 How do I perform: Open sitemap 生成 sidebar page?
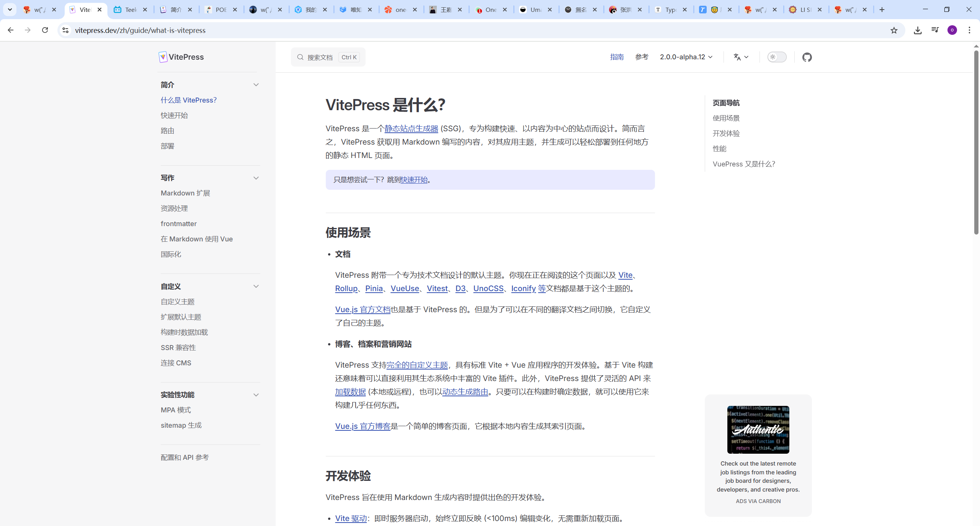point(181,425)
